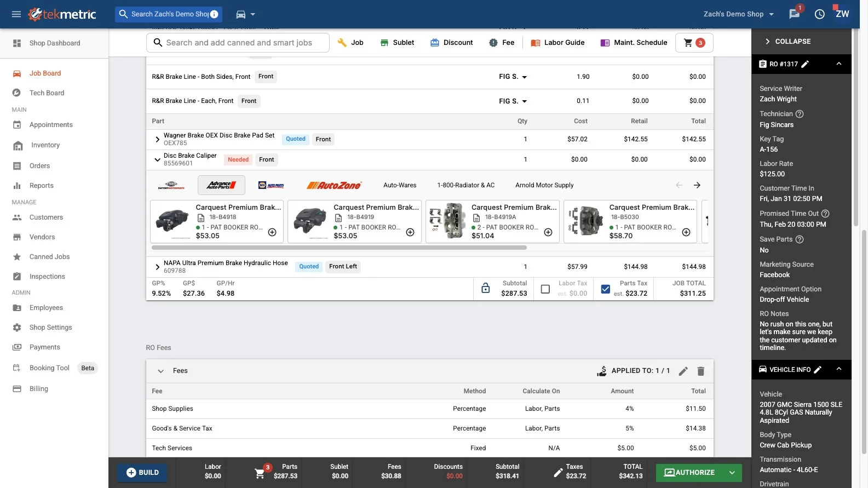The image size is (868, 488).
Task: Go to Shop Dashboard
Action: (x=54, y=43)
